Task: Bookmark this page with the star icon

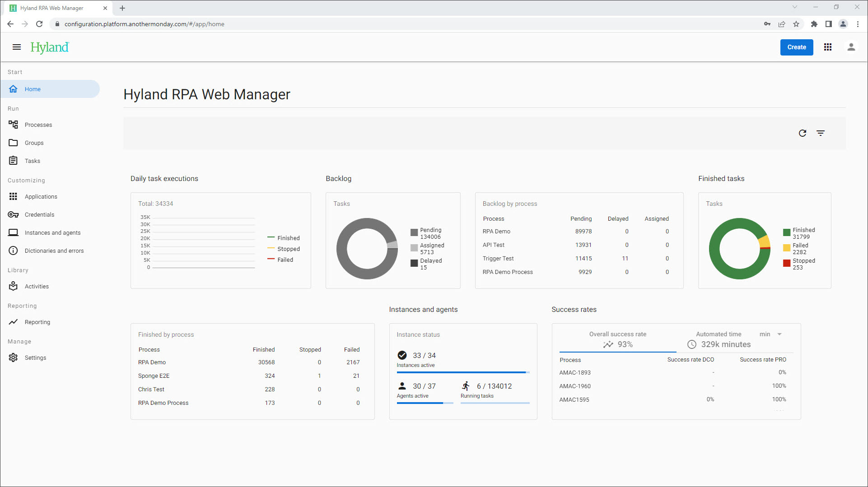Action: [x=796, y=24]
